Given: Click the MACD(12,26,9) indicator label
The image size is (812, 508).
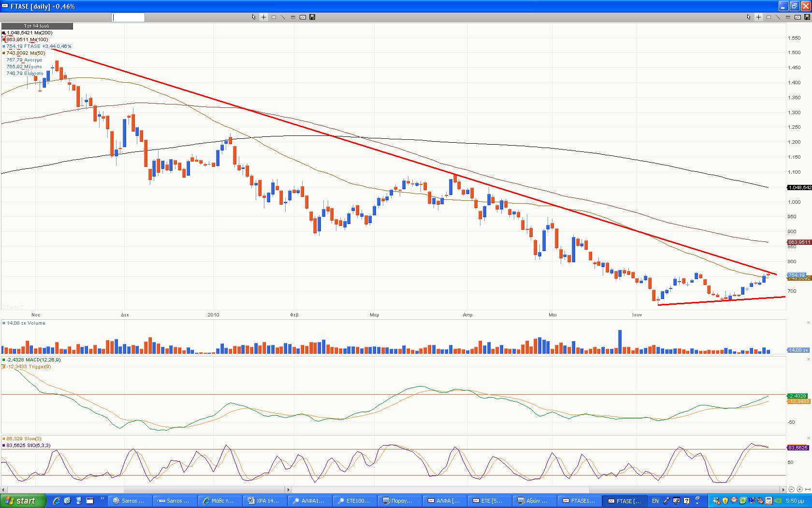Looking at the screenshot, I should 33,360.
